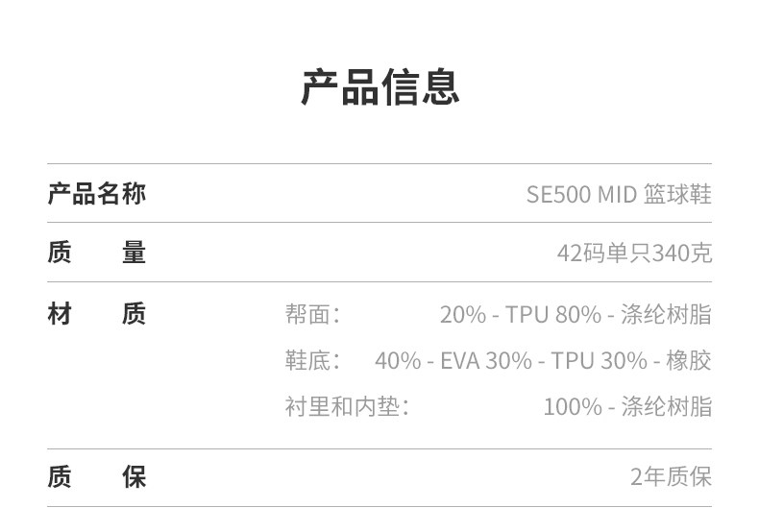Click the 产品信息 page heading
The image size is (759, 532).
click(x=379, y=87)
